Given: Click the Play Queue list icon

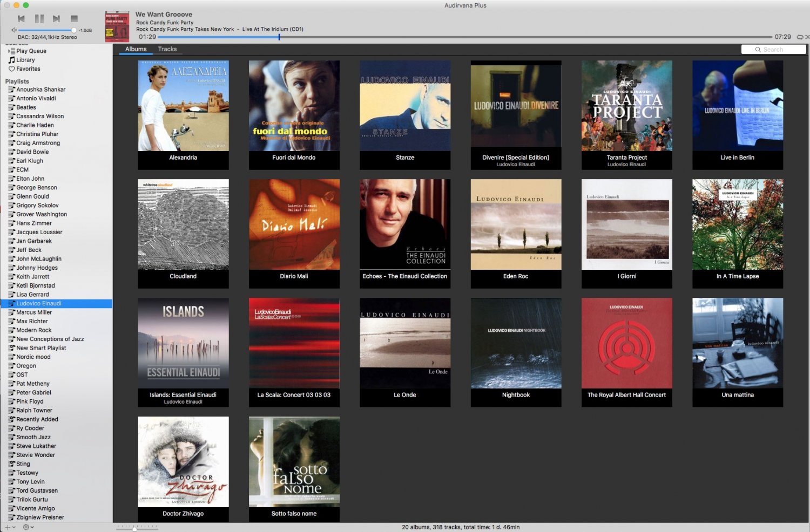Looking at the screenshot, I should click(x=11, y=51).
